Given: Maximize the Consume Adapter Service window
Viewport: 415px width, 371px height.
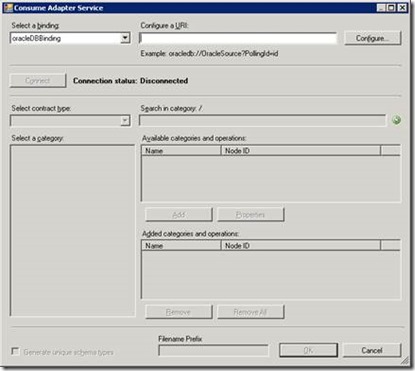Looking at the screenshot, I should pyautogui.click(x=391, y=8).
